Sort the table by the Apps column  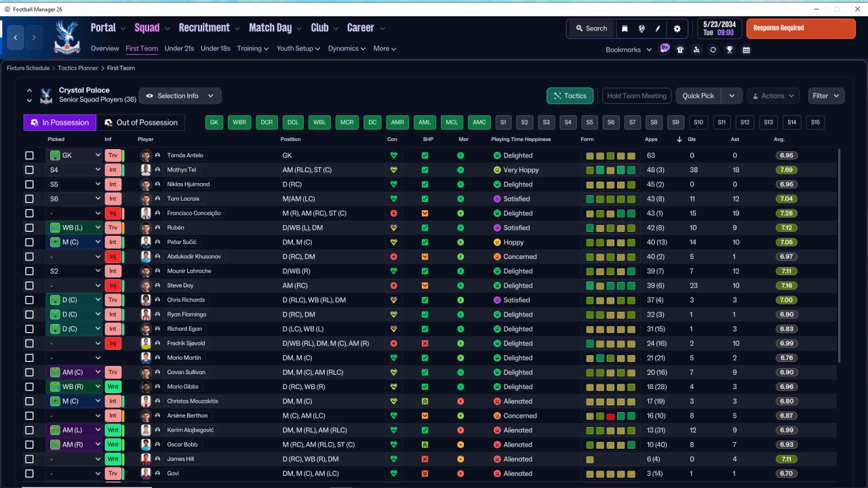coord(651,140)
